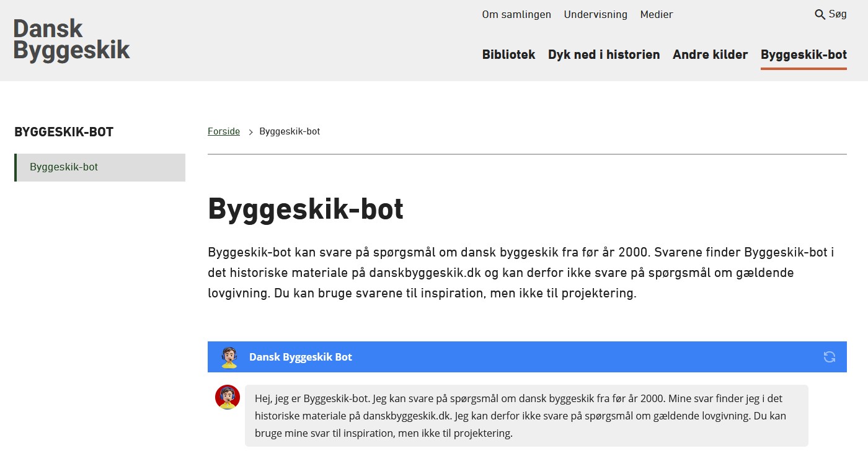
Task: Click the current Byggeskik-bot breadcrumb item
Action: [x=290, y=131]
